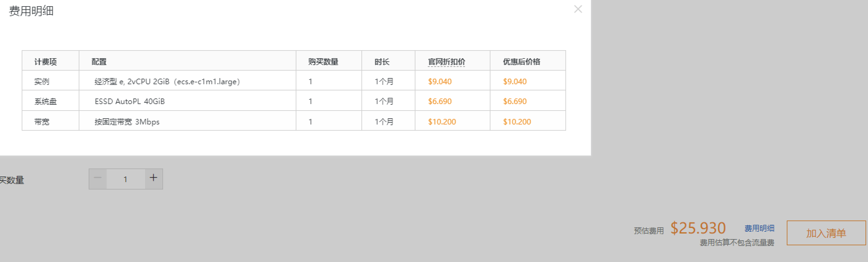Click the 优惠后价格 column header

coord(521,62)
